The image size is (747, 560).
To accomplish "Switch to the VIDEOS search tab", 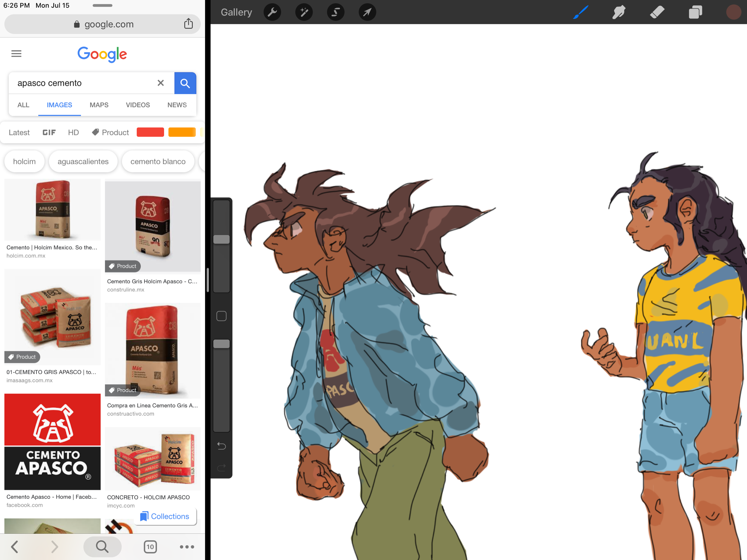I will [x=138, y=105].
